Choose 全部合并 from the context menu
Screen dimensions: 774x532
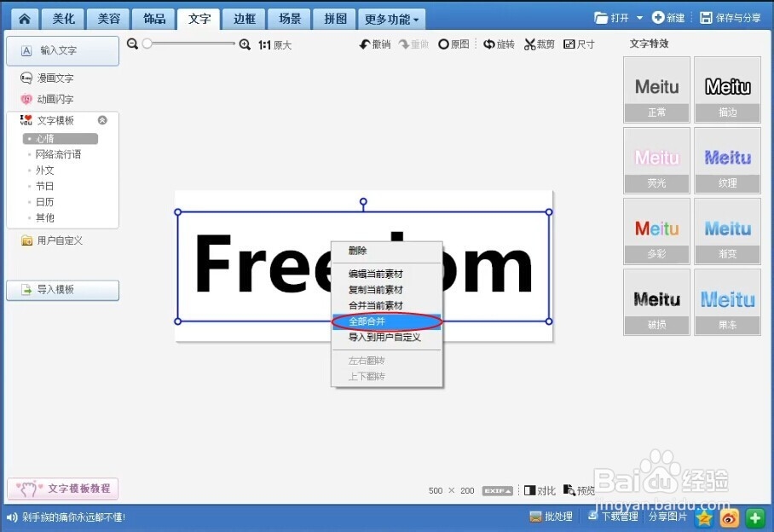point(371,321)
